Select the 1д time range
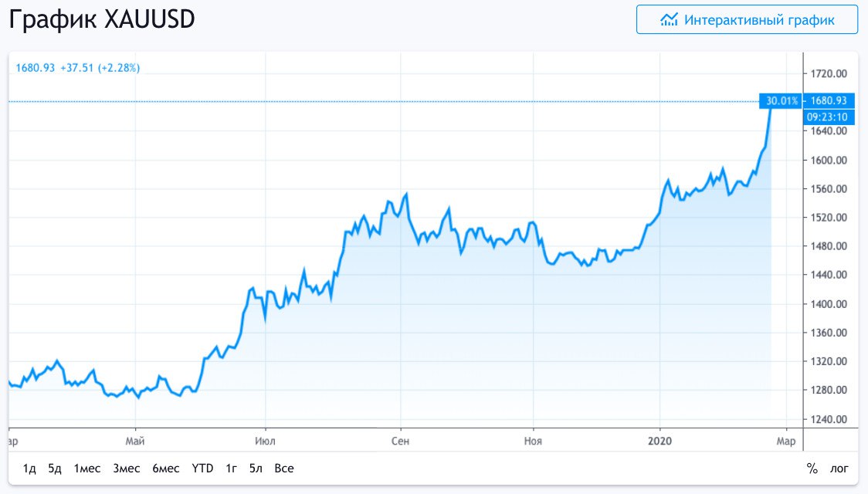Image resolution: width=868 pixels, height=494 pixels. pyautogui.click(x=29, y=469)
